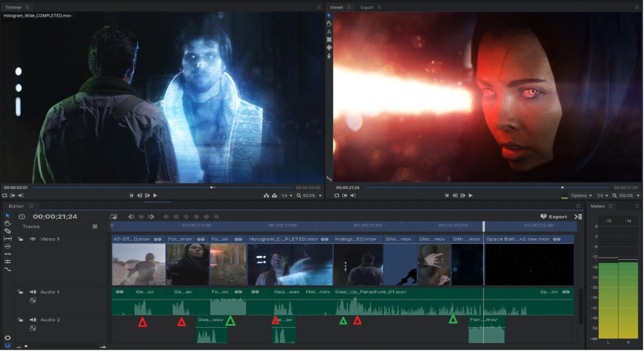
Task: Set in point in Viewer
Action: (x=345, y=195)
